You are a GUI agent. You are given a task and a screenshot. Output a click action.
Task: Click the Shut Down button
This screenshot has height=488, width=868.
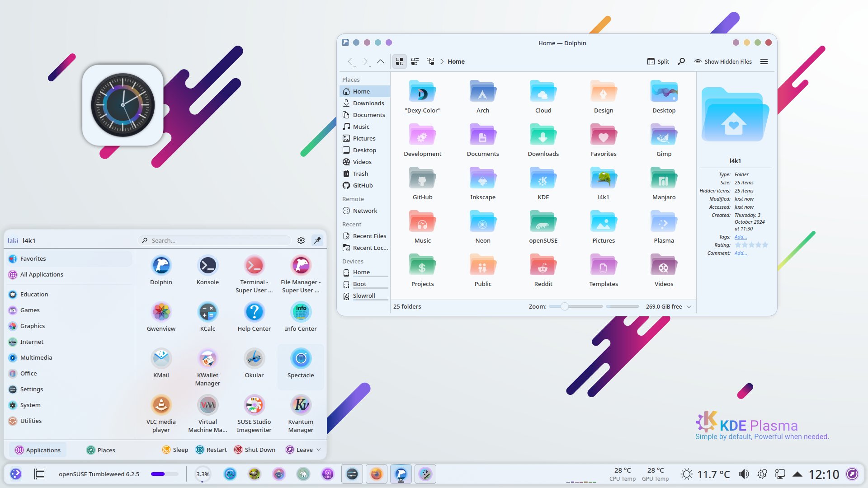(255, 450)
